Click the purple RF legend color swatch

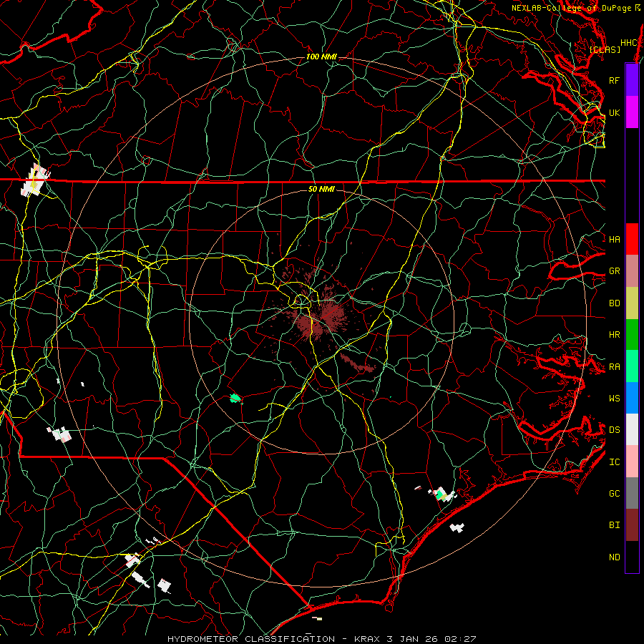click(x=632, y=80)
